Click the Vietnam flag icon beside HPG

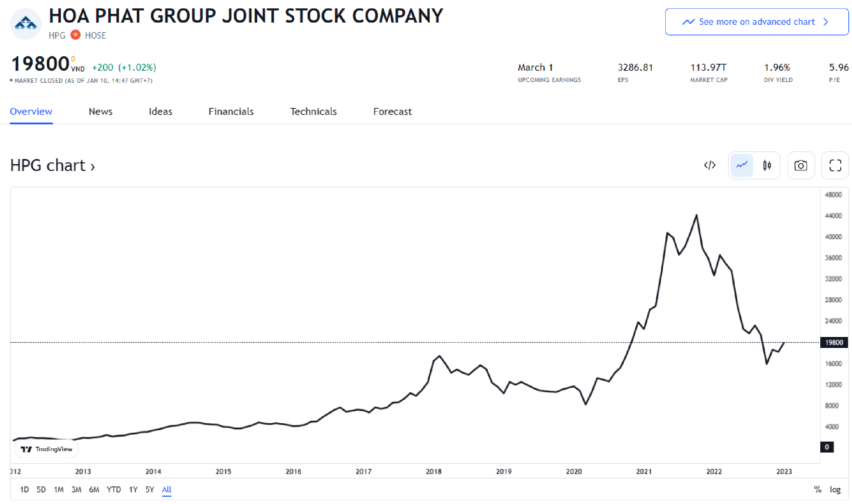[75, 35]
